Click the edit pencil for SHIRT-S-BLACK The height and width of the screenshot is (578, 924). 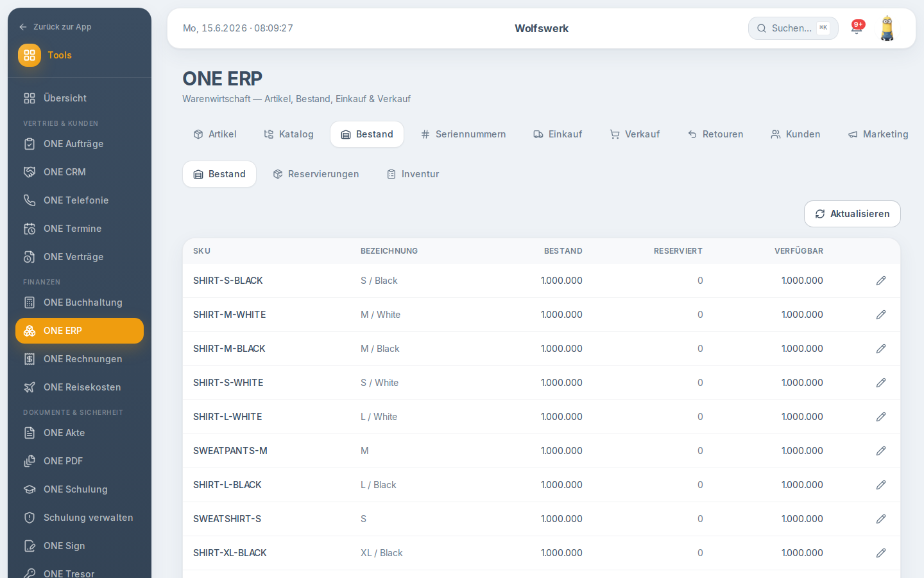click(881, 281)
